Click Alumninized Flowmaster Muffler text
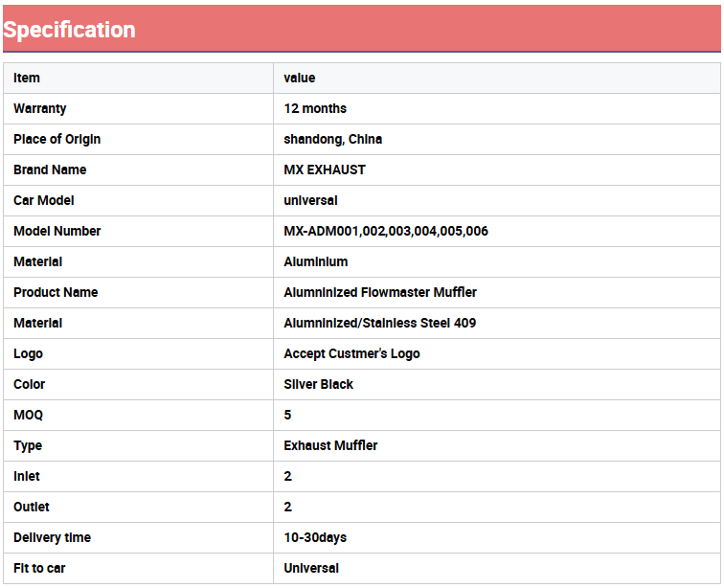Viewport: 724px width, 588px height. pos(380,292)
